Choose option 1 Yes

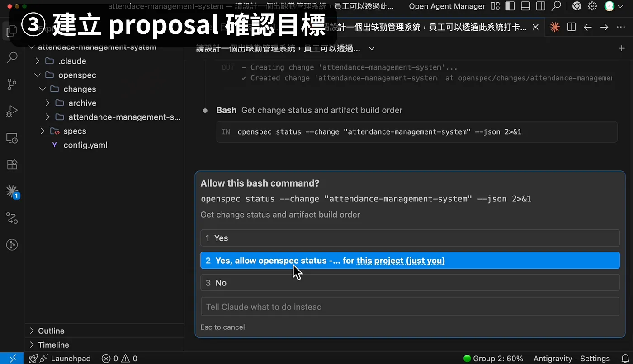pos(410,238)
